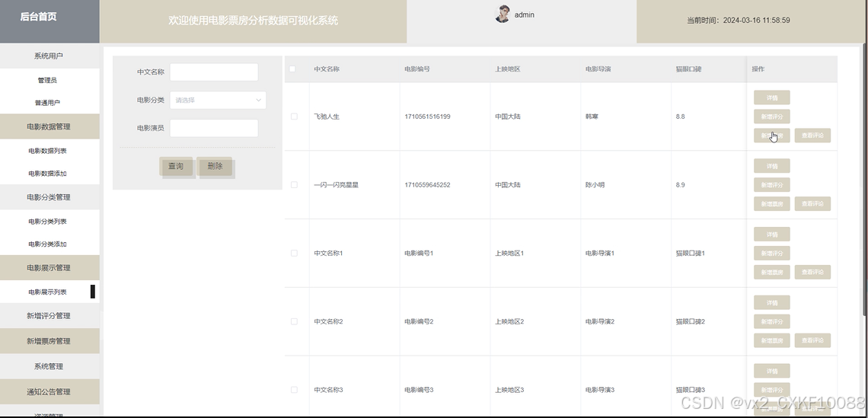Select 电影展示列表 in the sidebar
The image size is (868, 418).
[x=48, y=292]
